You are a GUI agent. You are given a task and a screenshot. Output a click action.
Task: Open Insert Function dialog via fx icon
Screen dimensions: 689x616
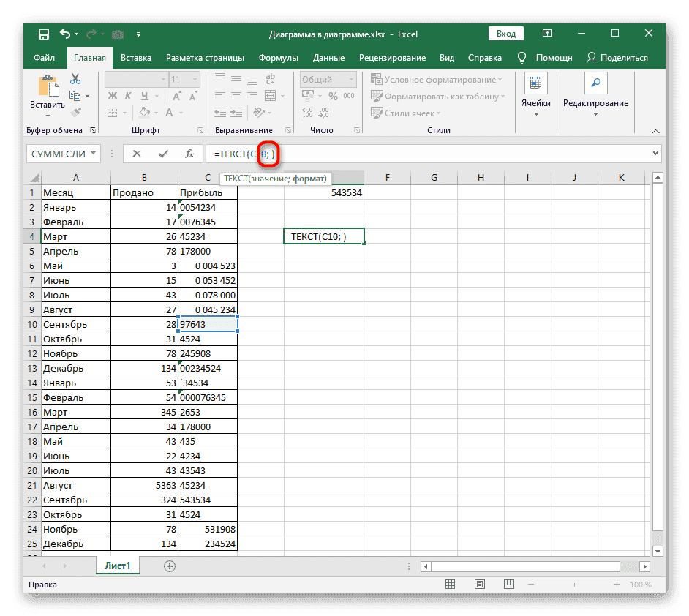tap(189, 154)
